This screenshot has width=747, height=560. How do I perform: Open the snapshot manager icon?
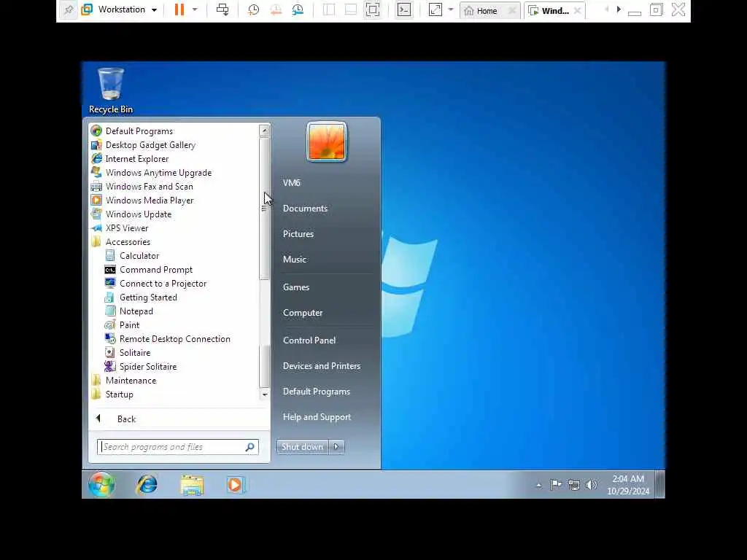click(298, 9)
